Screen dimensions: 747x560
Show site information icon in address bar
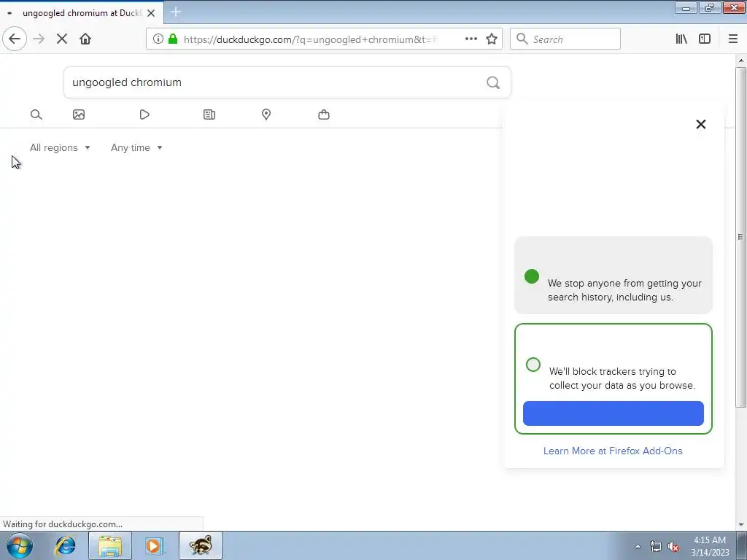158,39
